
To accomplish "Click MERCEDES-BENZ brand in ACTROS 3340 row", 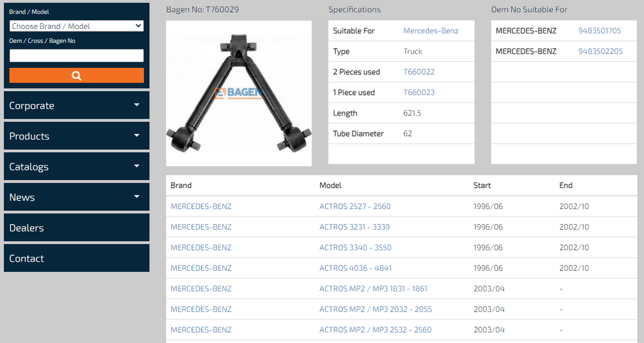I will [201, 247].
